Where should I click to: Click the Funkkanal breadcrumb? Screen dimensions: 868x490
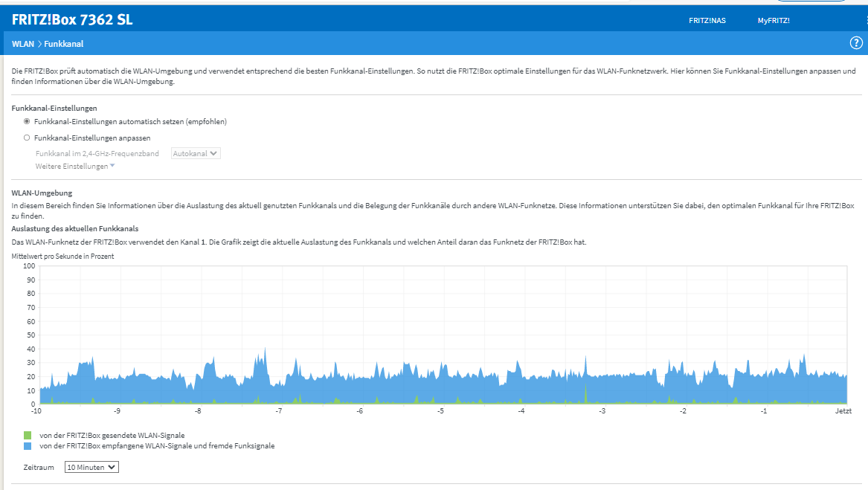click(x=64, y=44)
